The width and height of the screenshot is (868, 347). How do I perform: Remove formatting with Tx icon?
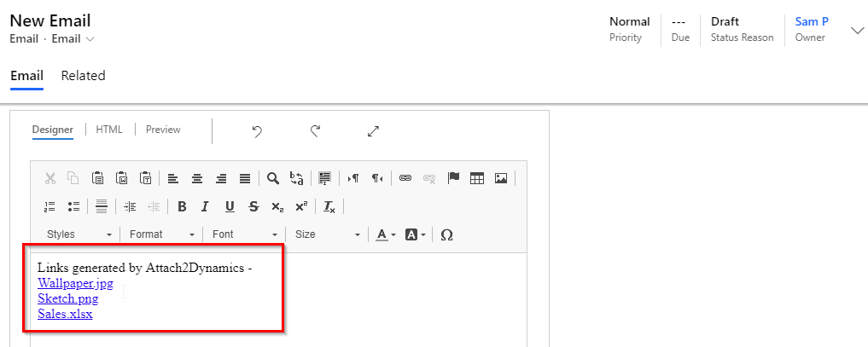click(x=329, y=206)
